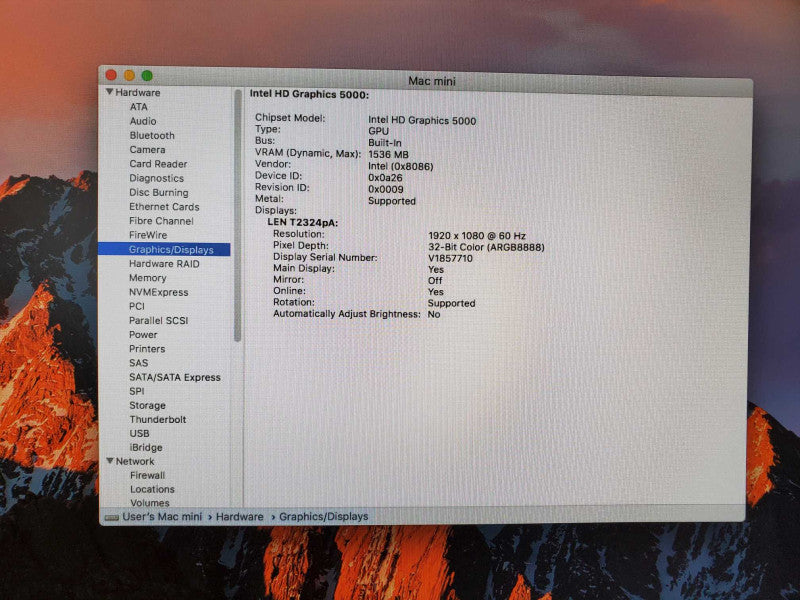Click the Metal value Supported

[392, 201]
